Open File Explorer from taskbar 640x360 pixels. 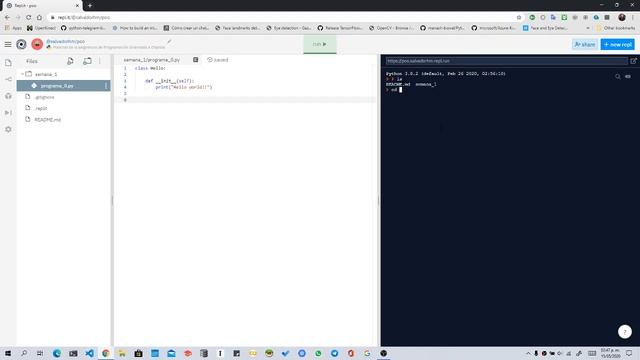122,353
